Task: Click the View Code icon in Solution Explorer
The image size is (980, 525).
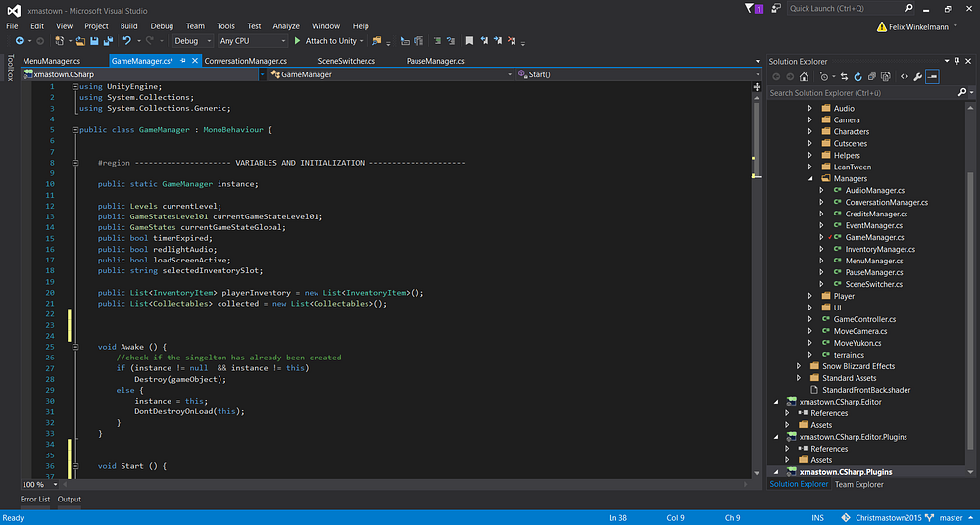Action: (904, 76)
